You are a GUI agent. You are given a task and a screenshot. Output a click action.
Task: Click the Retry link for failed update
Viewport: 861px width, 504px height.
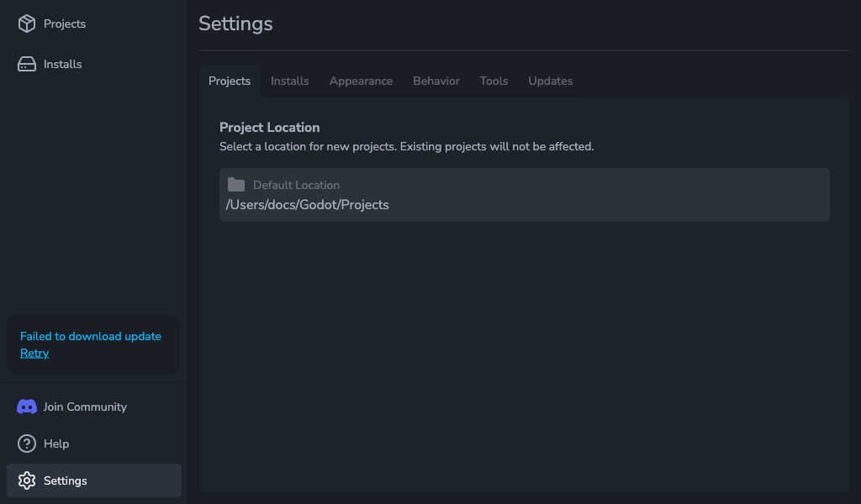tap(34, 354)
